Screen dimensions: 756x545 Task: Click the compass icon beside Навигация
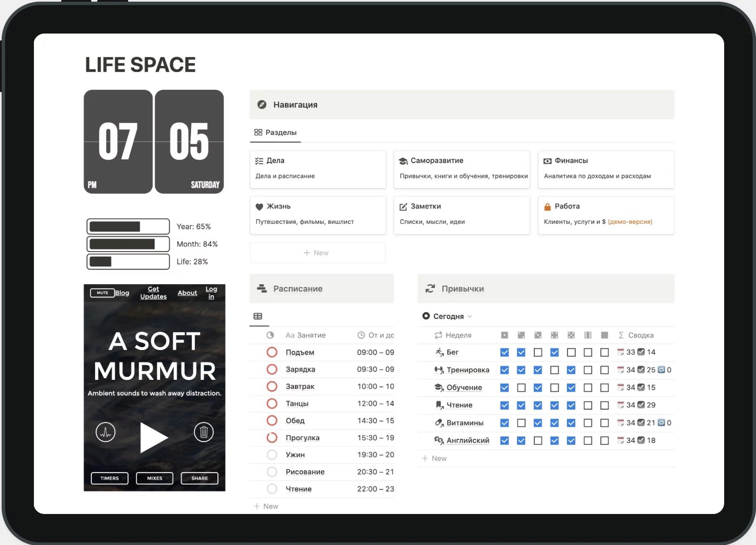pyautogui.click(x=261, y=105)
